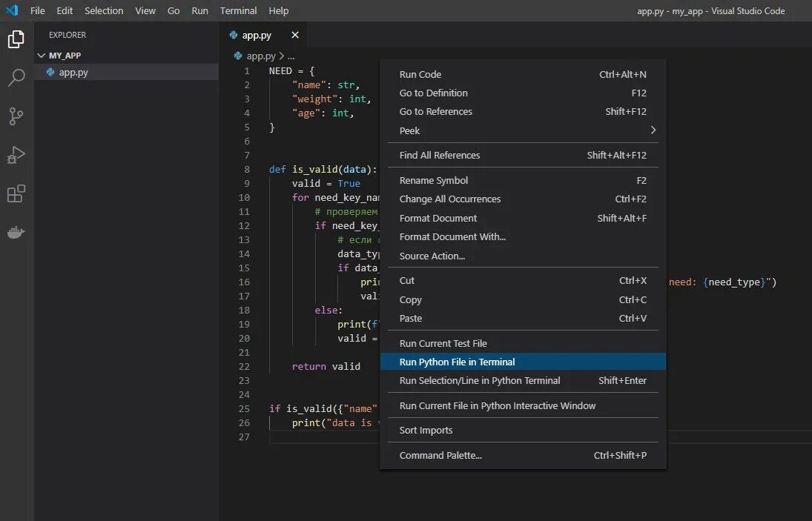
Task: Open the Run and Debug view icon
Action: pyautogui.click(x=16, y=155)
